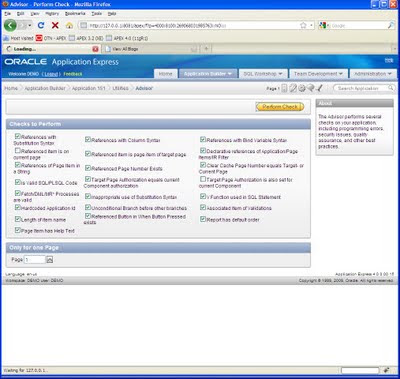Open the list-all-tabs dropdown

(395, 49)
